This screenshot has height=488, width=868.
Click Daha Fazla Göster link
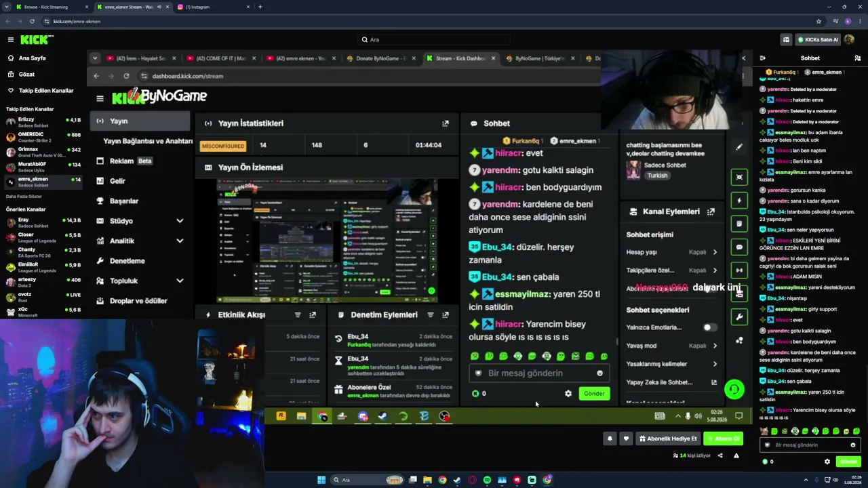pyautogui.click(x=24, y=197)
